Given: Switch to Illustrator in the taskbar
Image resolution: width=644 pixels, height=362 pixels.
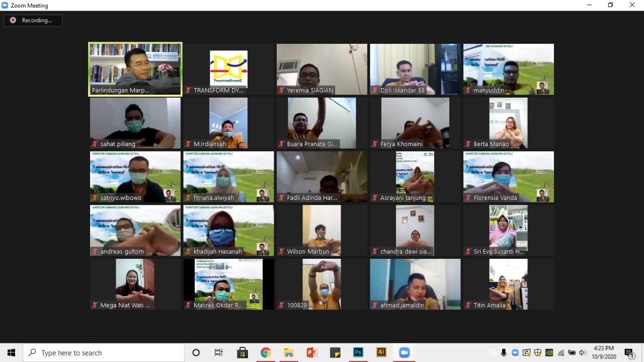Looking at the screenshot, I should click(381, 352).
